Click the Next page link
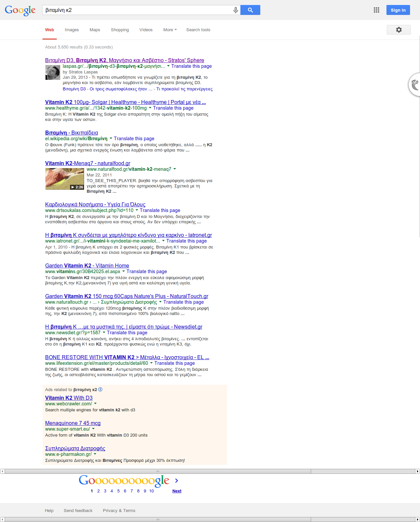Image resolution: width=420 pixels, height=522 pixels. 177,491
